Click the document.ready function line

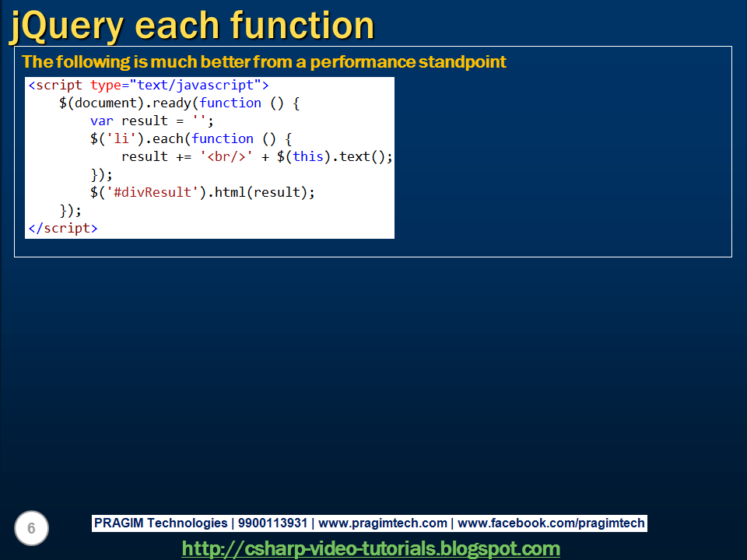(x=179, y=103)
